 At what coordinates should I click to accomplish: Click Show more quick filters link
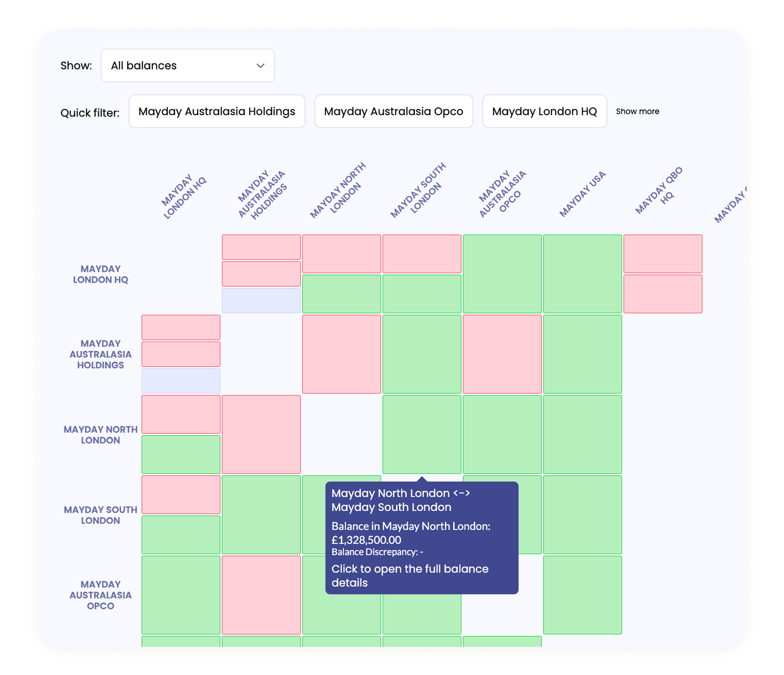coord(637,111)
